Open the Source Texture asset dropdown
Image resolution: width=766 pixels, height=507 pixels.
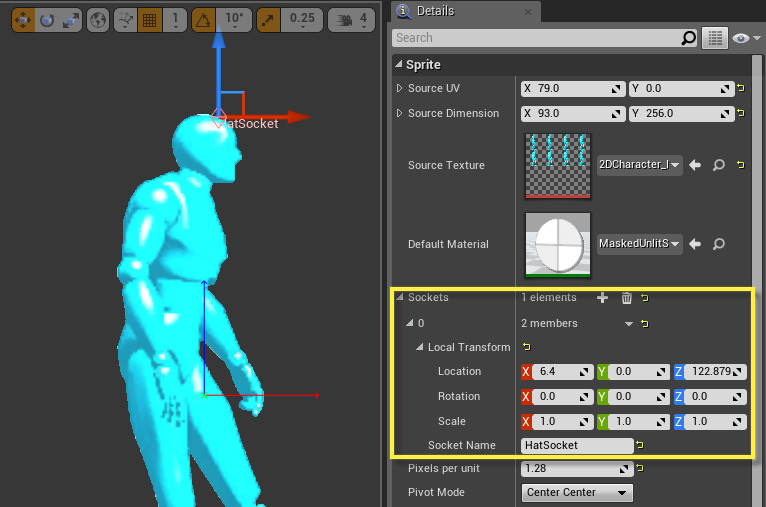coord(640,165)
